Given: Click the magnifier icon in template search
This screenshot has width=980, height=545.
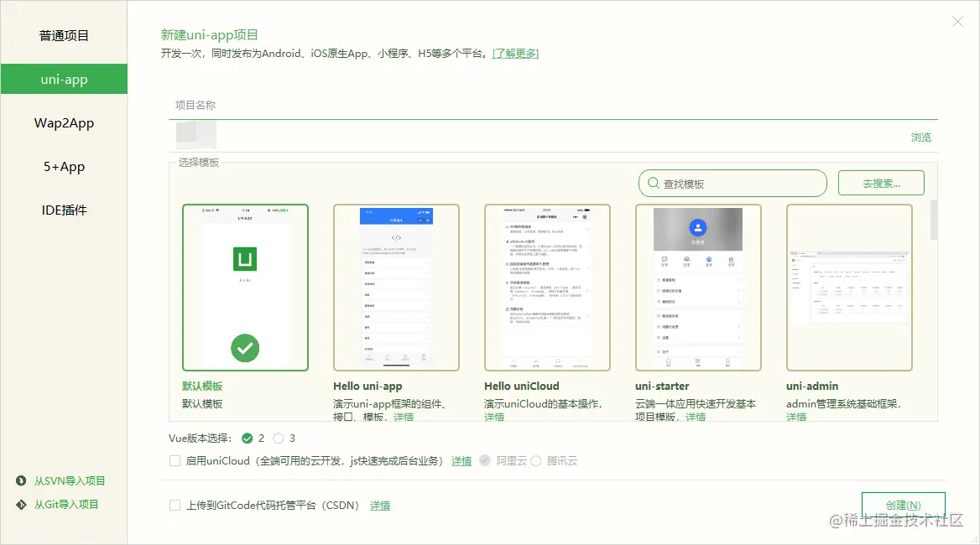Looking at the screenshot, I should click(653, 183).
